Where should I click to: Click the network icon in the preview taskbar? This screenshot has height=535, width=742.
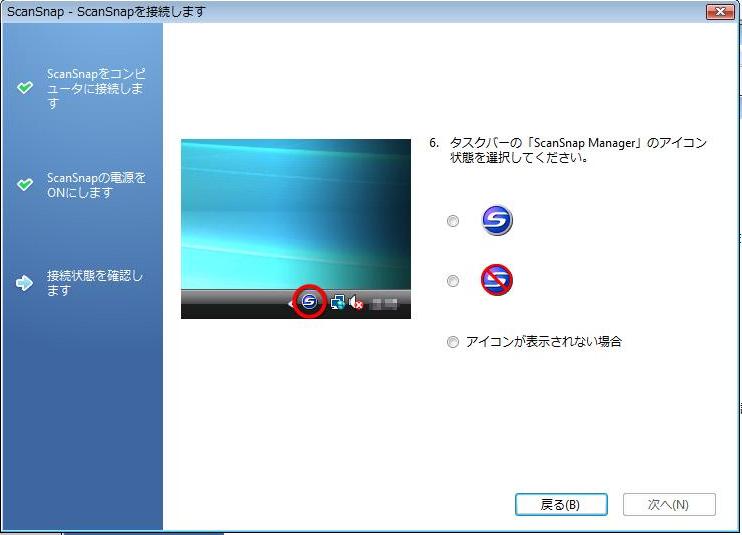pos(337,302)
